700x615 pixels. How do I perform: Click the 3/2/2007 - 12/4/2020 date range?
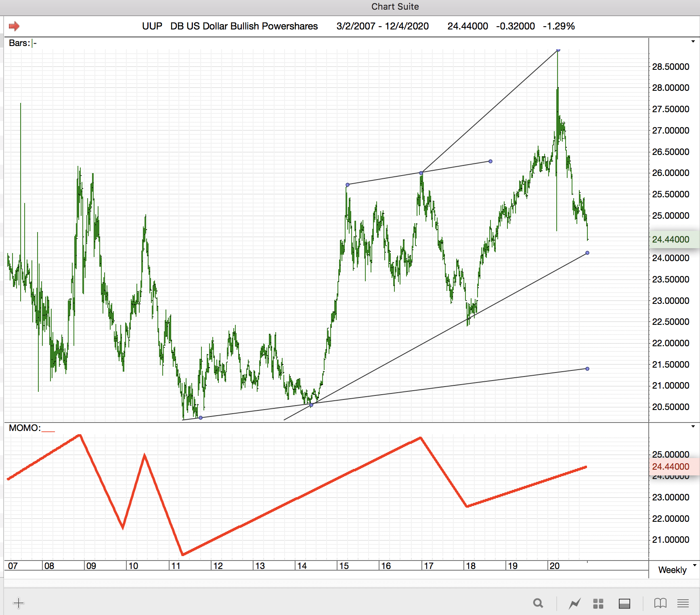click(383, 26)
